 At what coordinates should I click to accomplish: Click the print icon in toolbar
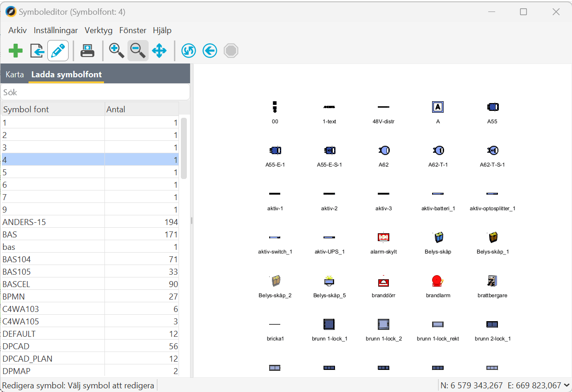[x=87, y=51]
